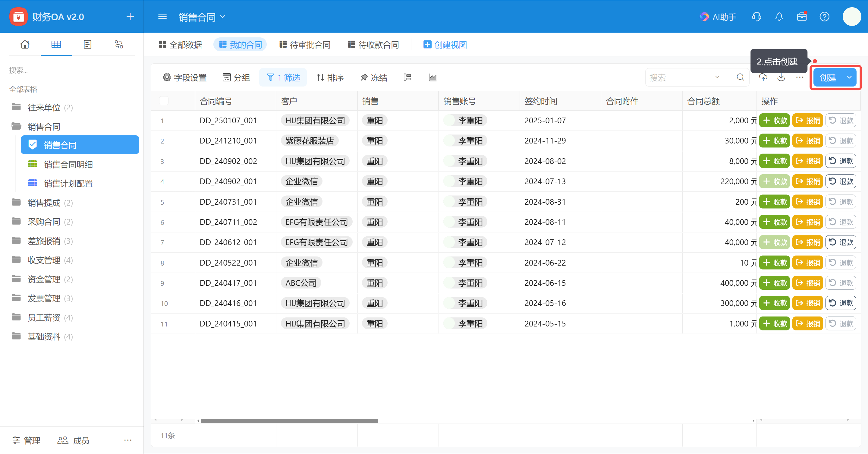This screenshot has height=454, width=868.
Task: Open customer support headset icon
Action: pyautogui.click(x=756, y=17)
